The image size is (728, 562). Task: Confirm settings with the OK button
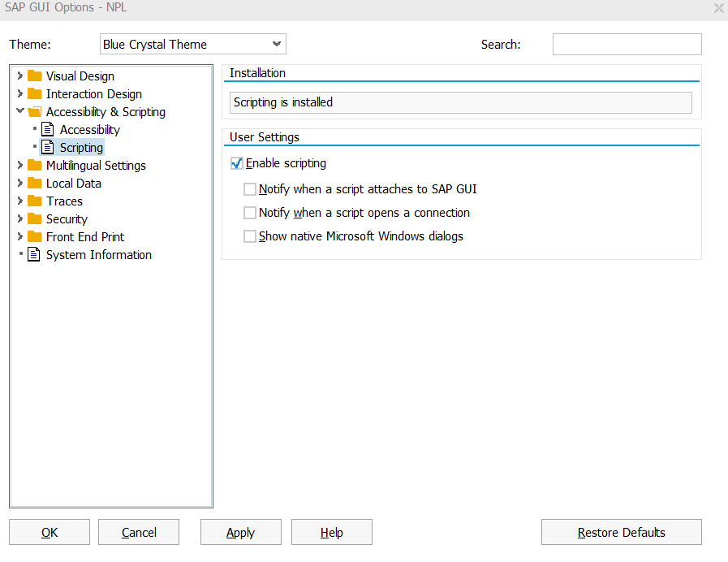pos(50,532)
